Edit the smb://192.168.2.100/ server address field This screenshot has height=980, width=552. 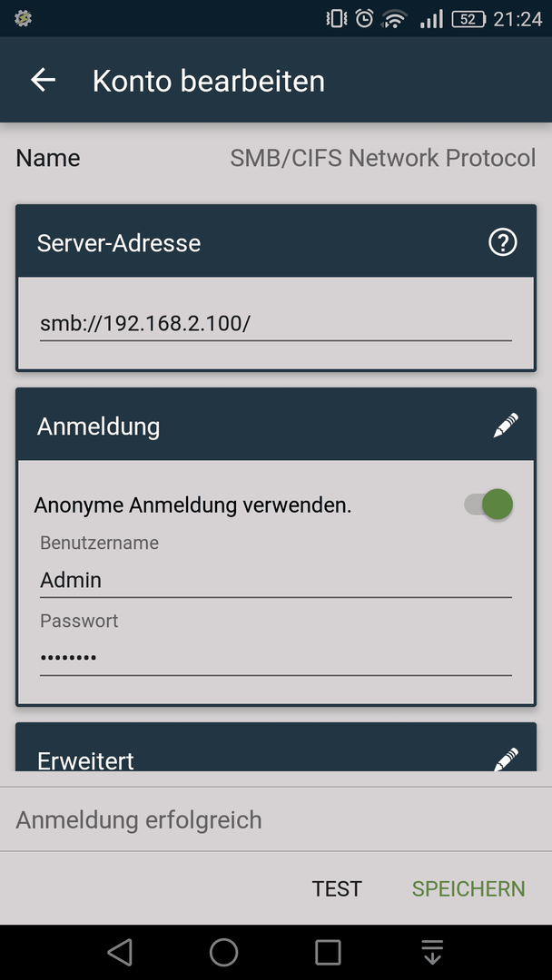coord(276,324)
